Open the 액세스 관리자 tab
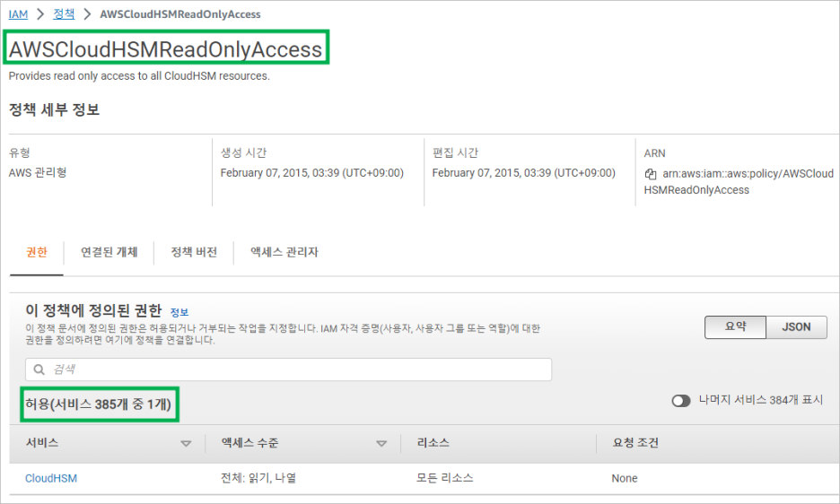Screen dimensions: 840x504 pyautogui.click(x=284, y=252)
